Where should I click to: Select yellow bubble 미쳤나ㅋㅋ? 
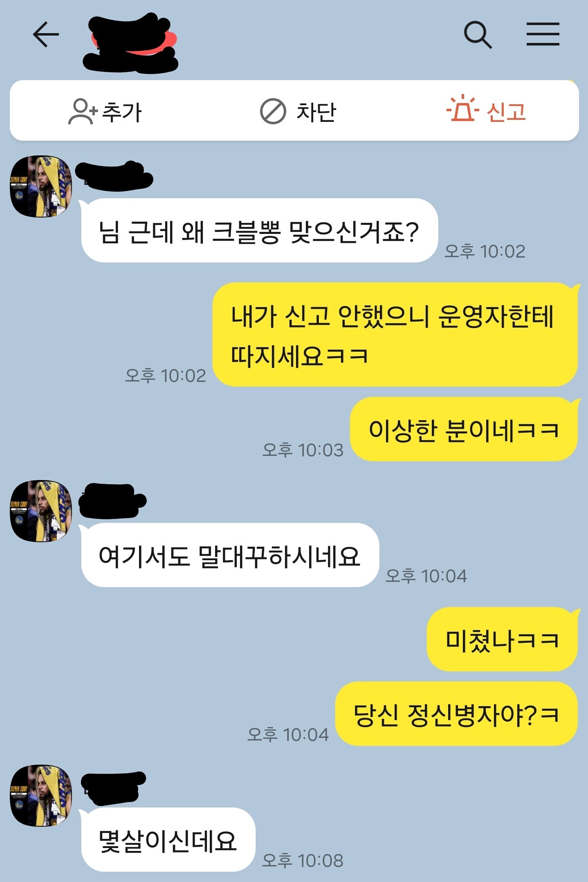502,639
